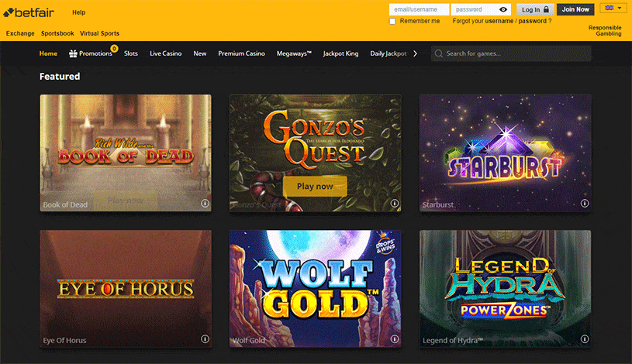Click the Betfair logo
Image resolution: width=632 pixels, height=364 pixels.
(29, 13)
